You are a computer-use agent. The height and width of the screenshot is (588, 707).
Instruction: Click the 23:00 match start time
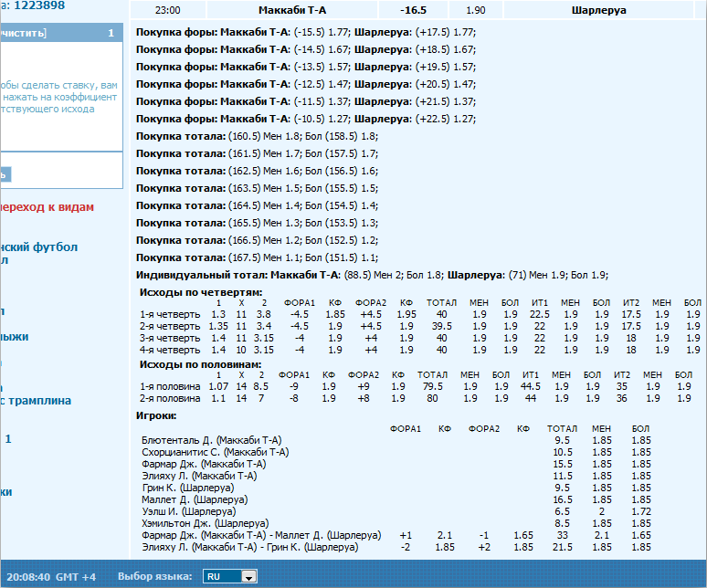tap(168, 10)
